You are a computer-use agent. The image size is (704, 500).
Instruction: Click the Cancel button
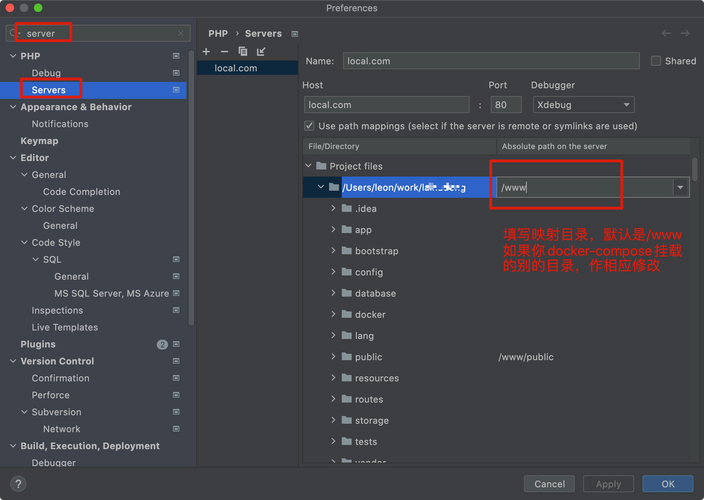pyautogui.click(x=549, y=484)
